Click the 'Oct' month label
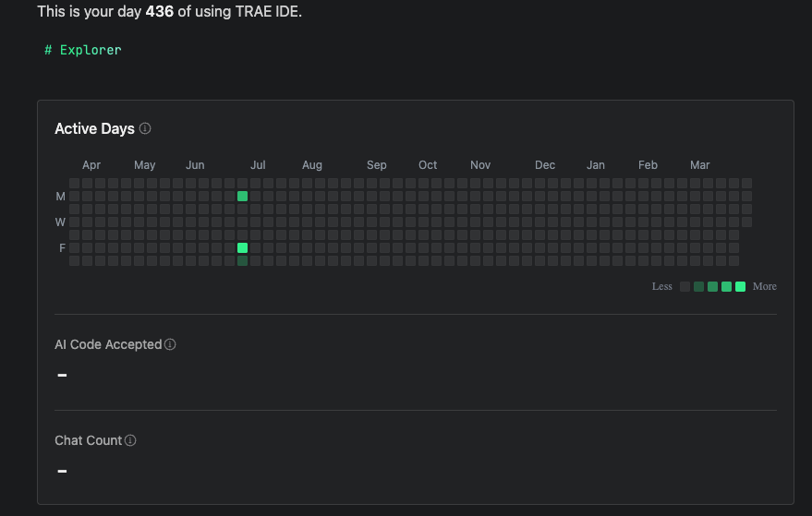This screenshot has width=812, height=516. pos(428,165)
